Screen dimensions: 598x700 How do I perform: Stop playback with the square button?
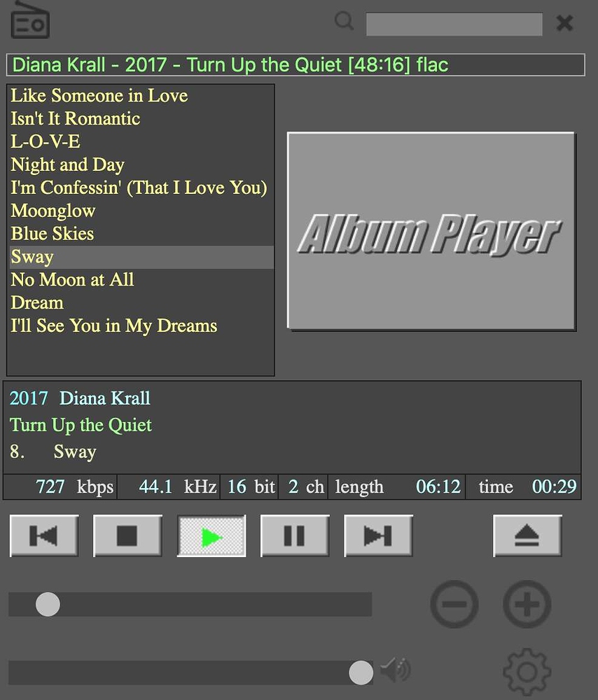[x=127, y=535]
